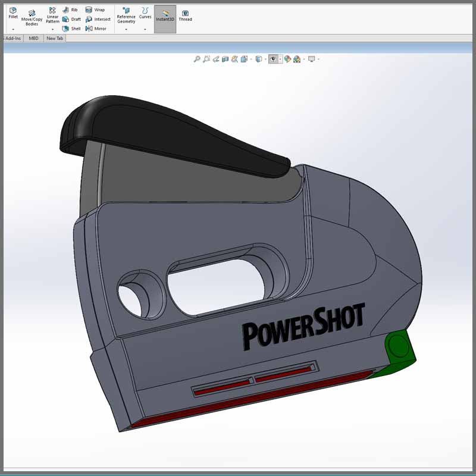Go to Previous View

[x=216, y=59]
